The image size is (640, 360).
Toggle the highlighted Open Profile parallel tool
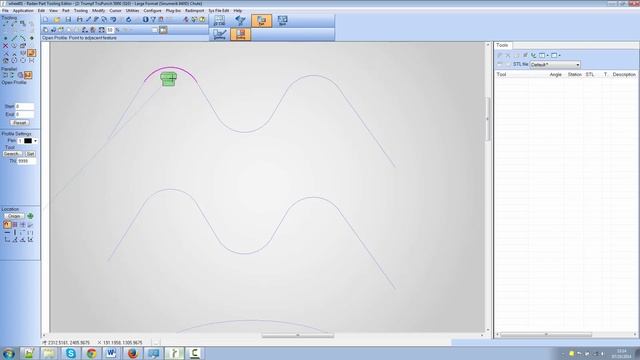[27, 75]
